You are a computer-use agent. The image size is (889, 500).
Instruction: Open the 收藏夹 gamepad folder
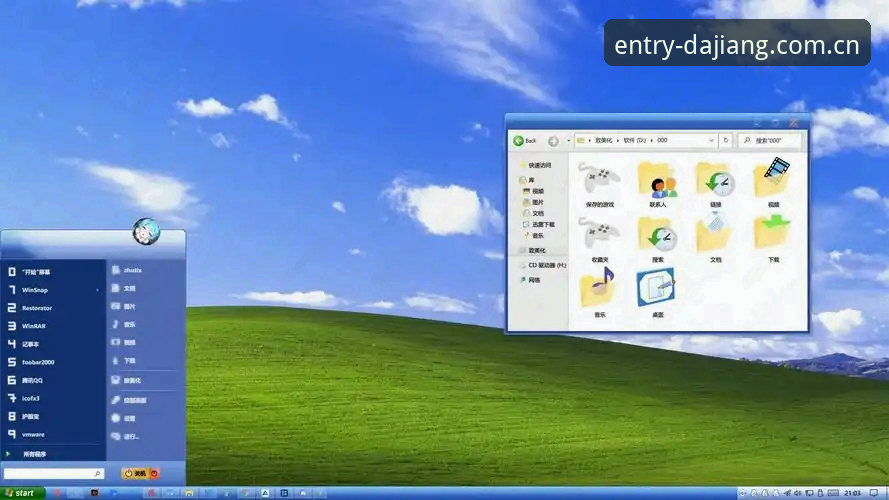599,239
